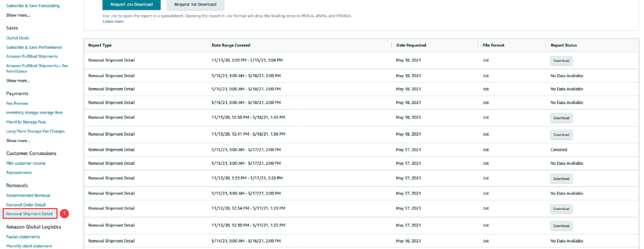Image resolution: width=644 pixels, height=249 pixels.
Task: Open Fapiao statements under Amazon Global Logistics
Action: (x=23, y=237)
